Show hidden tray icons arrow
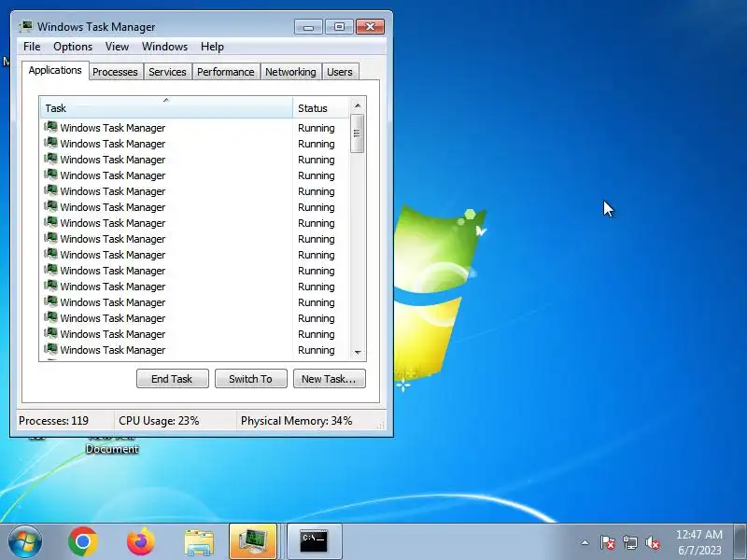This screenshot has height=560, width=747. point(585,542)
